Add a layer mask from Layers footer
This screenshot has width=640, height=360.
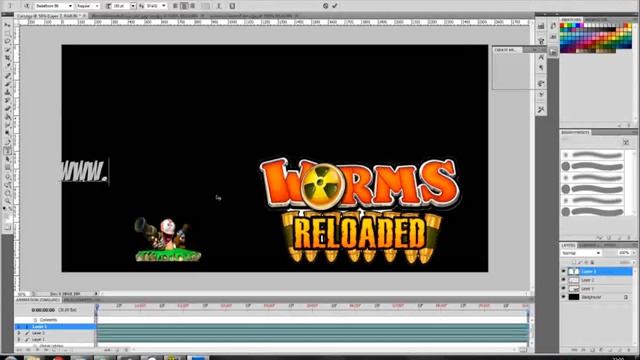(592, 350)
